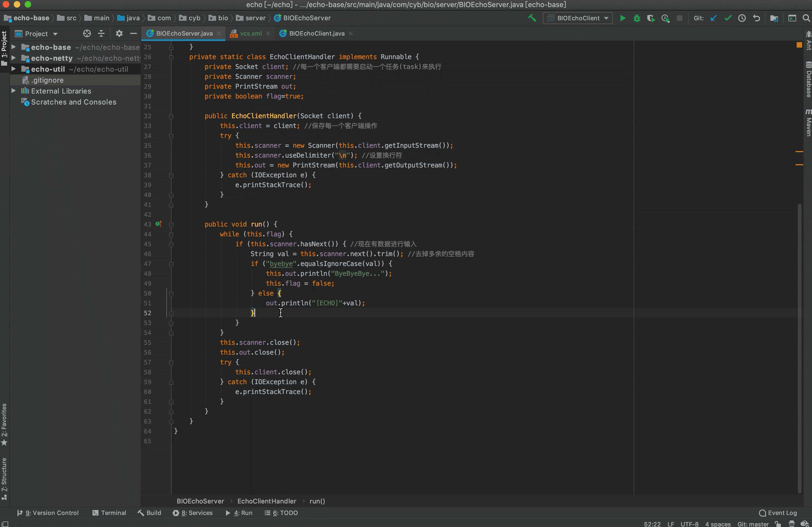Open Search Everywhere magnifier icon
Image resolution: width=812 pixels, height=527 pixels.
click(806, 18)
